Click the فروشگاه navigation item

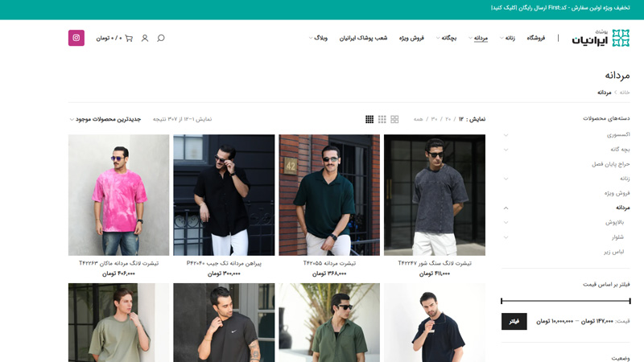[x=535, y=38]
